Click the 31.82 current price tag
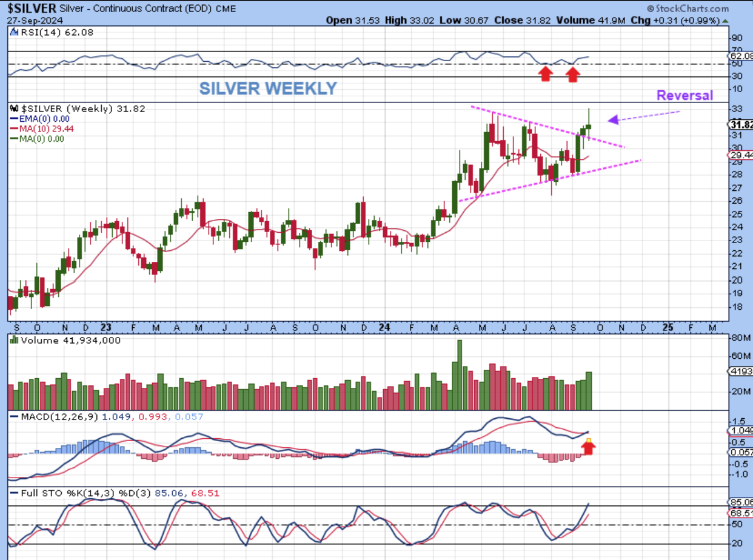753x560 pixels. 741,125
